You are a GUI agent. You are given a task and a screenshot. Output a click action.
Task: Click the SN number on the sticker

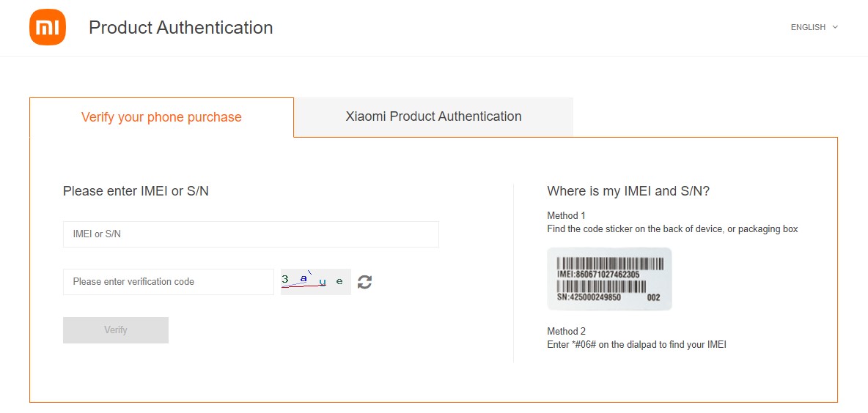pyautogui.click(x=589, y=297)
